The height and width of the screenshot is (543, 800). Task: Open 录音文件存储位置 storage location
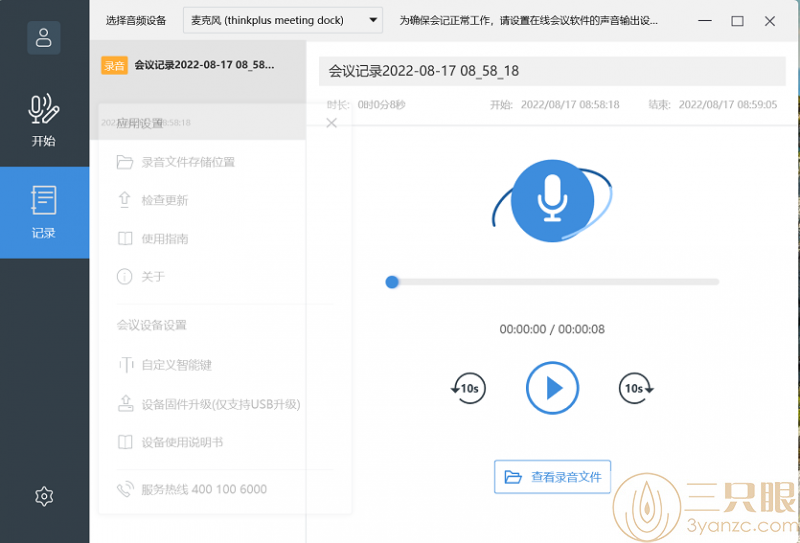coord(188,162)
